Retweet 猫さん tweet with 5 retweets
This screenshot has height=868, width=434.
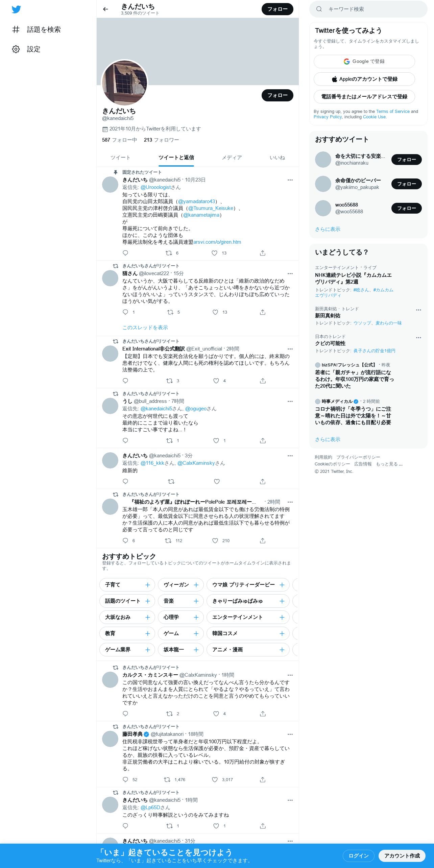(x=170, y=312)
